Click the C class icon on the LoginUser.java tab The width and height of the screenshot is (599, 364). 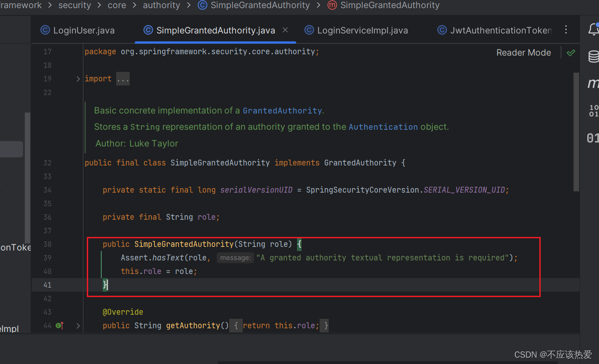[45, 30]
